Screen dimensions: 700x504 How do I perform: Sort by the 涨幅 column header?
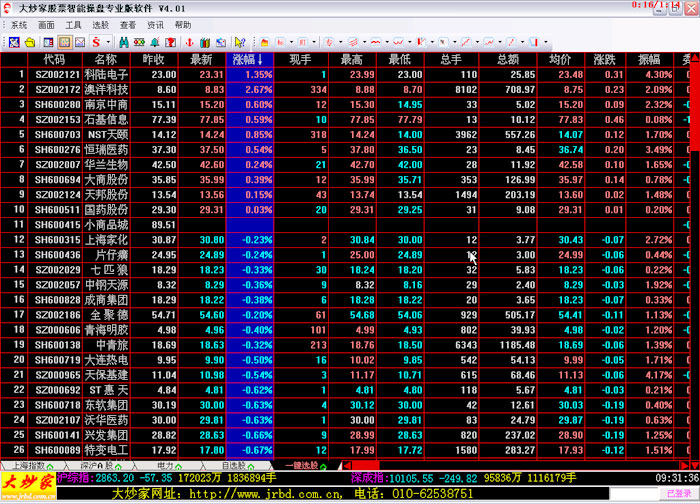[250, 59]
